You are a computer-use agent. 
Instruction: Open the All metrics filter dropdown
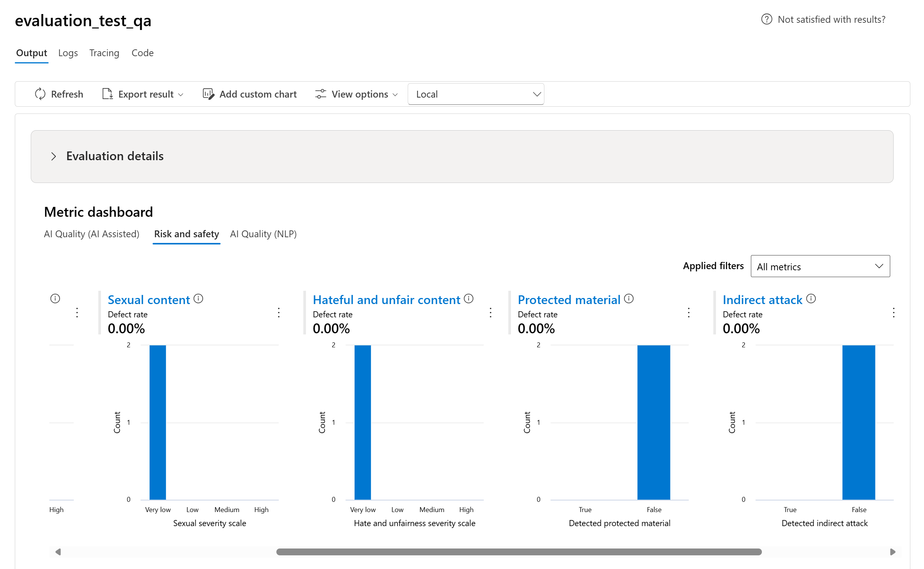coord(820,266)
